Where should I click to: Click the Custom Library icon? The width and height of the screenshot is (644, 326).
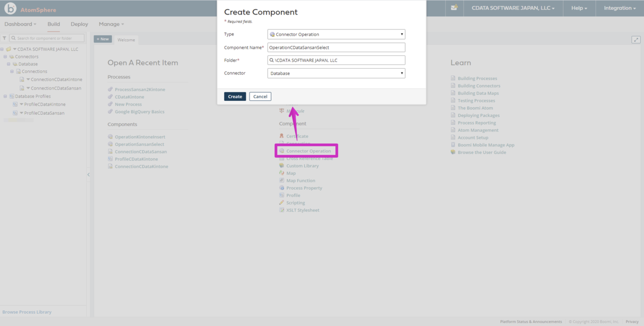[x=282, y=166]
